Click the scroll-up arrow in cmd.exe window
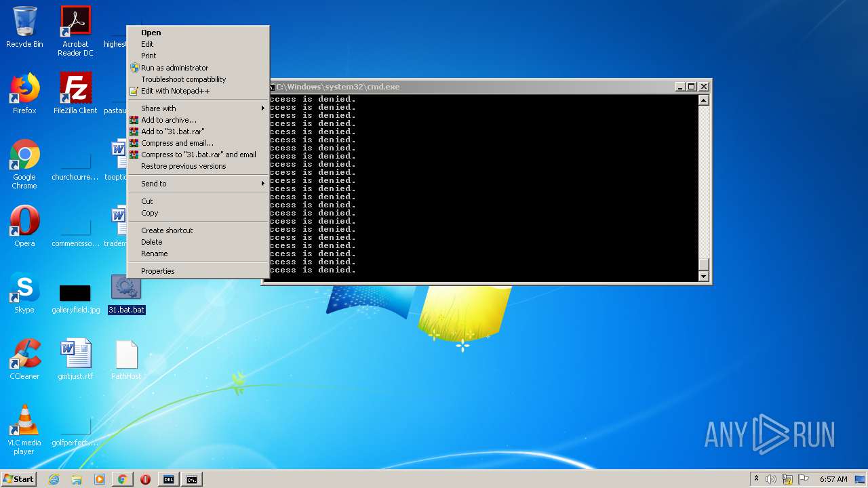Image resolution: width=868 pixels, height=488 pixels. pos(703,100)
